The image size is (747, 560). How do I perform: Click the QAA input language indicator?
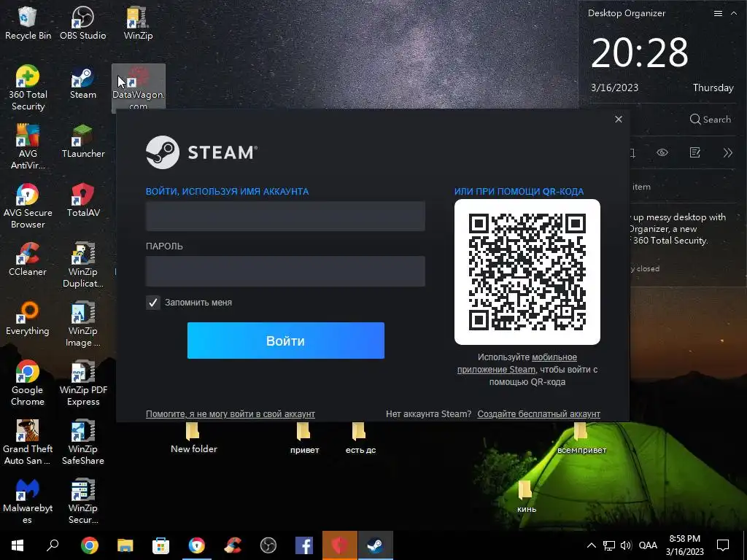[648, 545]
